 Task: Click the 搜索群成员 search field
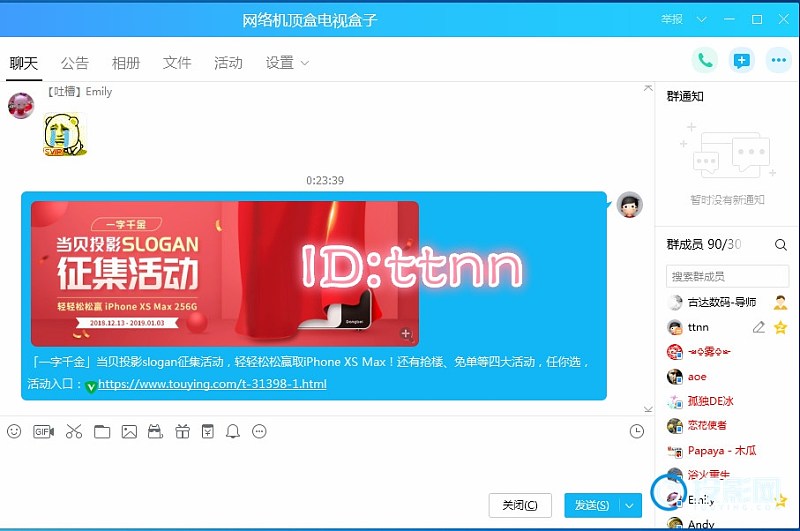tap(727, 276)
